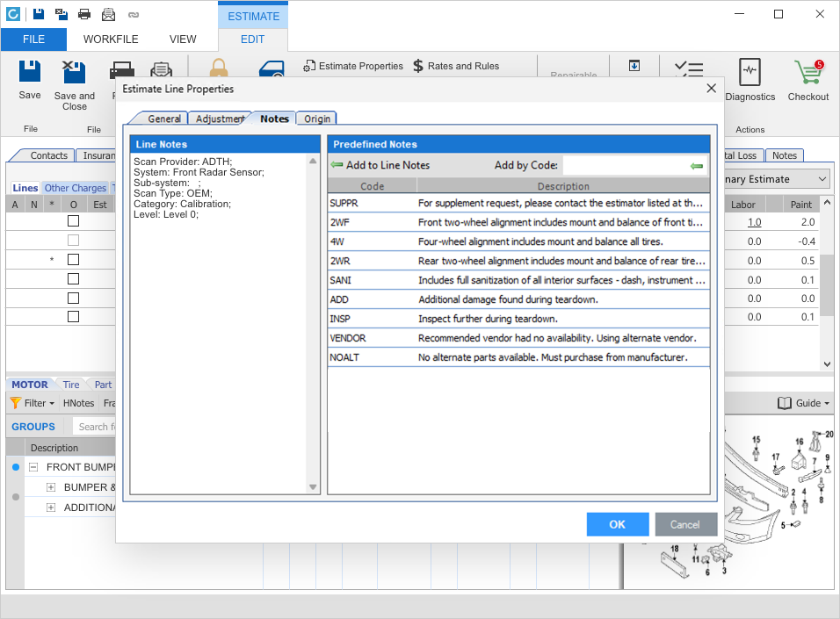
Task: Switch to Other Charges tab
Action: click(x=75, y=188)
